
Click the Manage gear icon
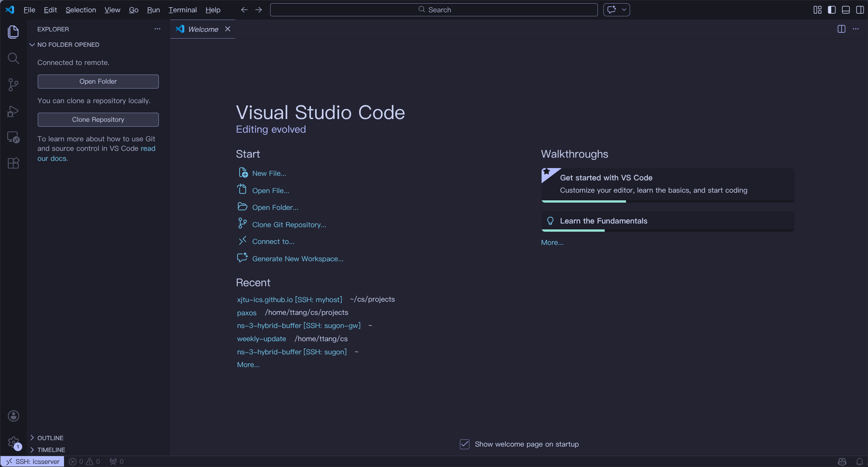(14, 442)
